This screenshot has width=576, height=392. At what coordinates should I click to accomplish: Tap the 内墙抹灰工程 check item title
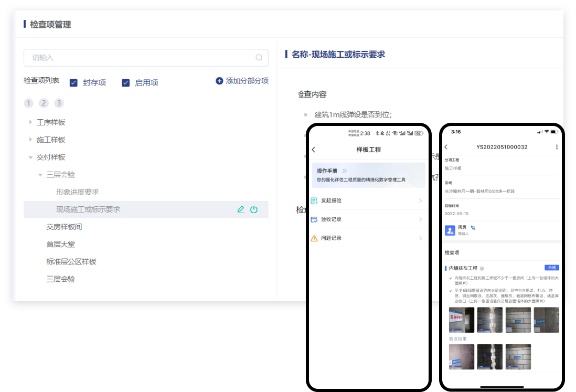[463, 269]
